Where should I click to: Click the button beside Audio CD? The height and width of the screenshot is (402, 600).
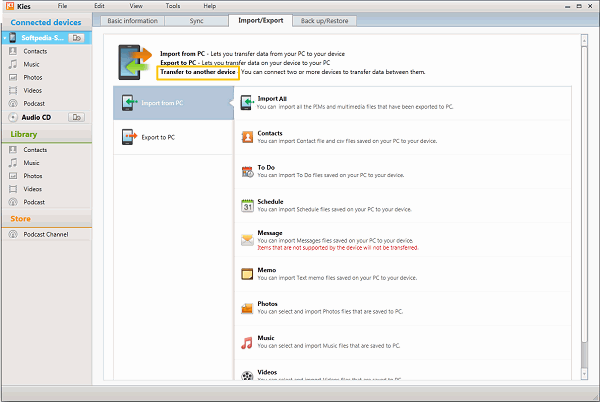[77, 118]
